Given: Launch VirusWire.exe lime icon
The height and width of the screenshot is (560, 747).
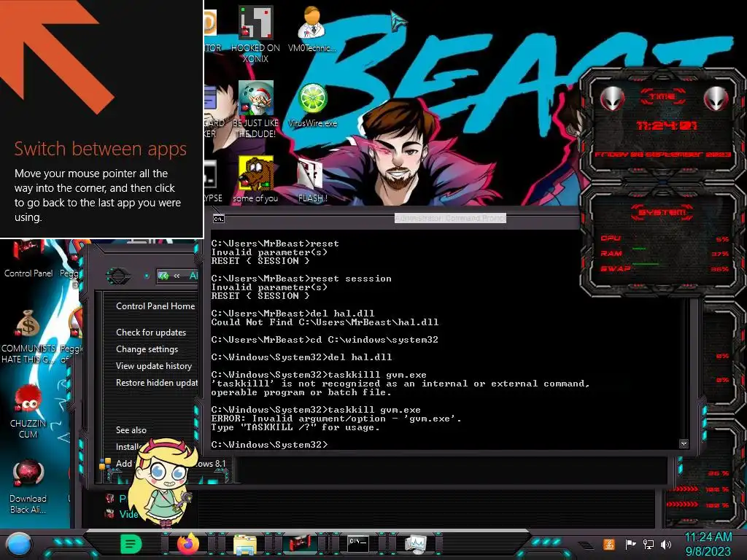Looking at the screenshot, I should [312, 105].
